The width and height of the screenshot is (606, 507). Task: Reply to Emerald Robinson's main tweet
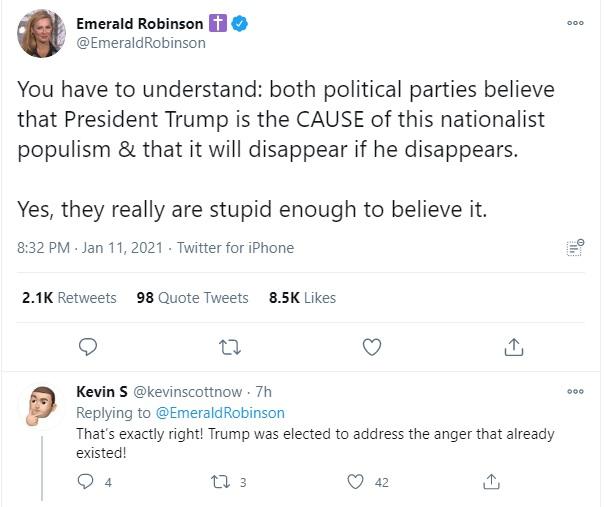pos(87,347)
